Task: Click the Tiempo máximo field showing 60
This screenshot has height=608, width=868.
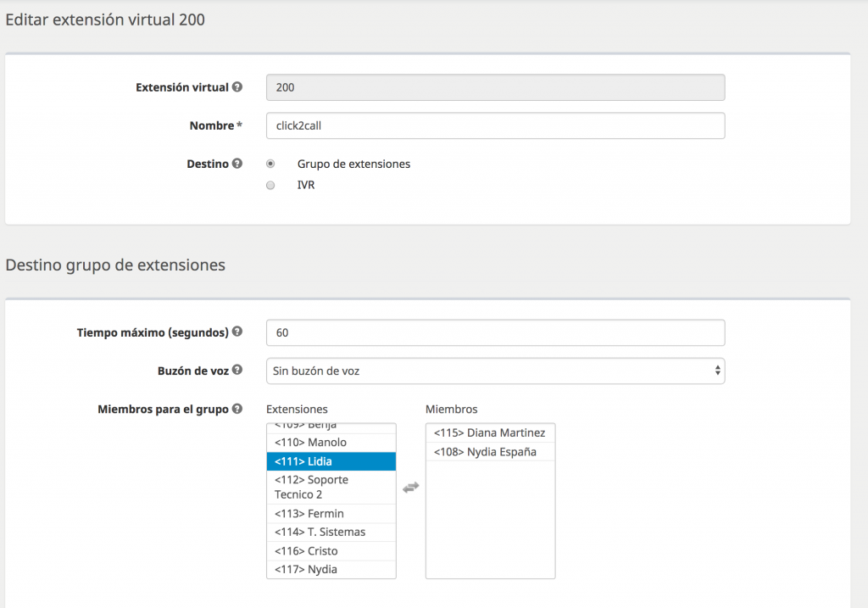Action: click(495, 332)
